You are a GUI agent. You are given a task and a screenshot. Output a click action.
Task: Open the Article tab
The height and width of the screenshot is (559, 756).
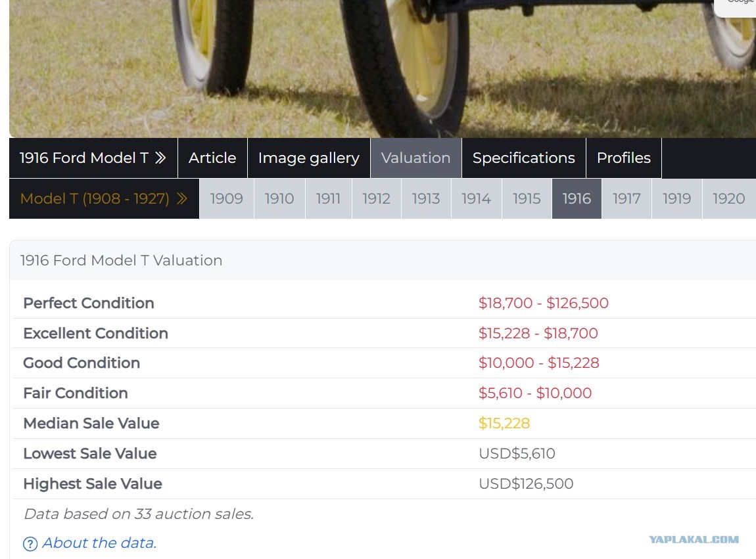click(x=212, y=158)
